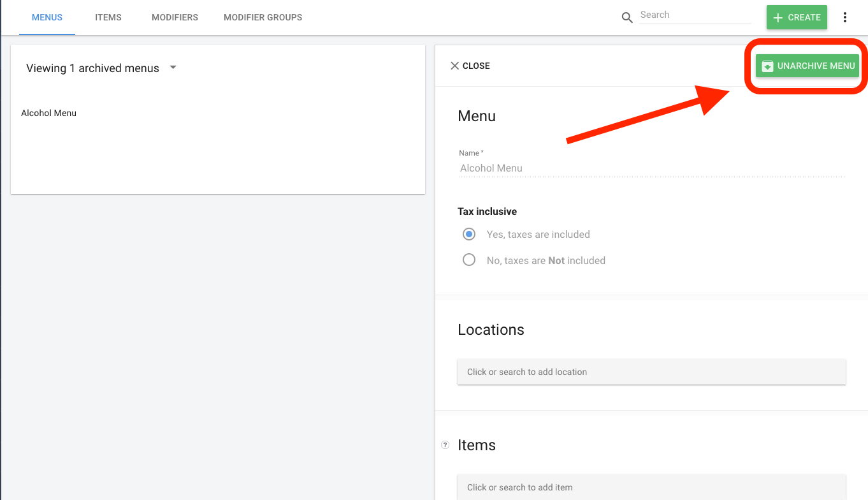The image size is (868, 500).
Task: Focus the Search input field
Action: pos(695,15)
